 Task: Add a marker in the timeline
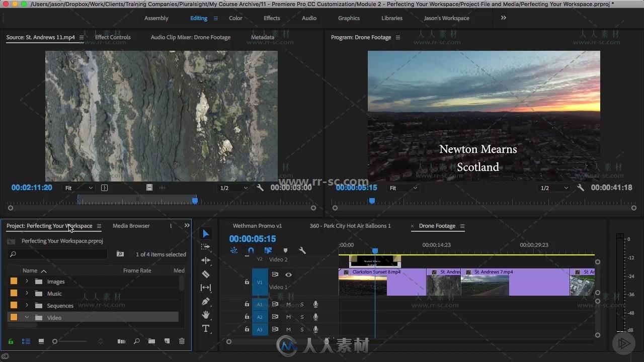tap(285, 250)
